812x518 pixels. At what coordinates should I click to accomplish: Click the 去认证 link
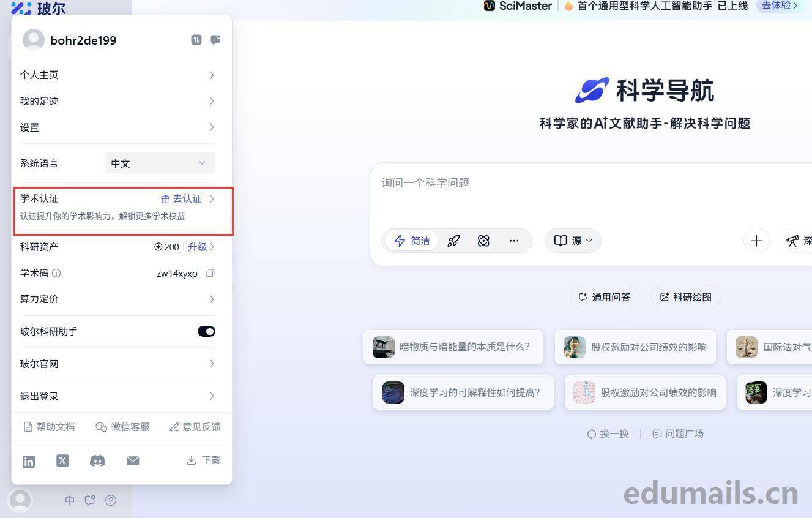pos(181,198)
